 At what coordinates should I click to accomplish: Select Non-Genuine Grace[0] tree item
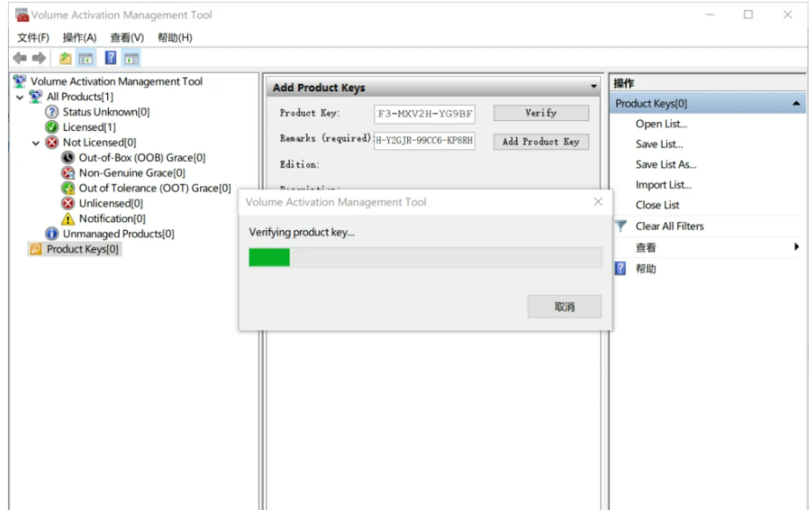132,173
